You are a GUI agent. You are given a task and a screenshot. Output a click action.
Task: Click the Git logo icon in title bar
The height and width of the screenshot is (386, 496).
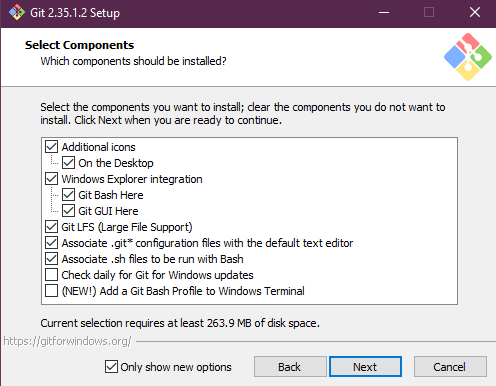17,13
